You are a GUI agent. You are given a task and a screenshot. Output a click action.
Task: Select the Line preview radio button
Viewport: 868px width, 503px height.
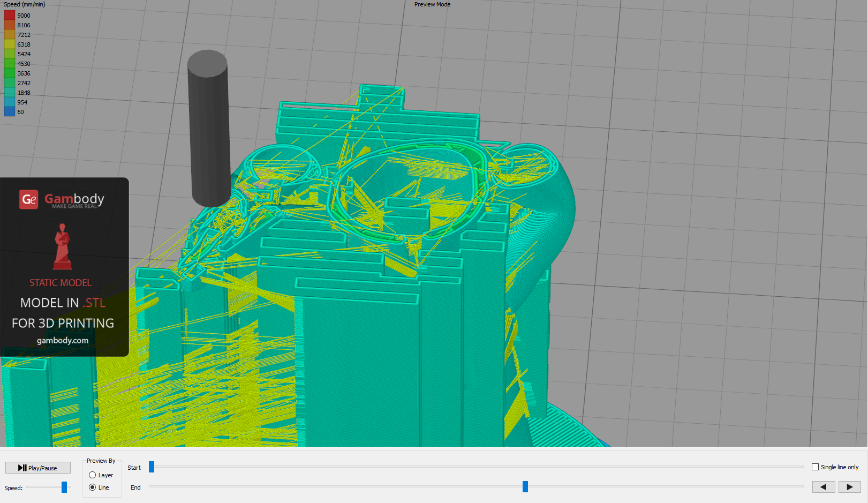pos(93,487)
